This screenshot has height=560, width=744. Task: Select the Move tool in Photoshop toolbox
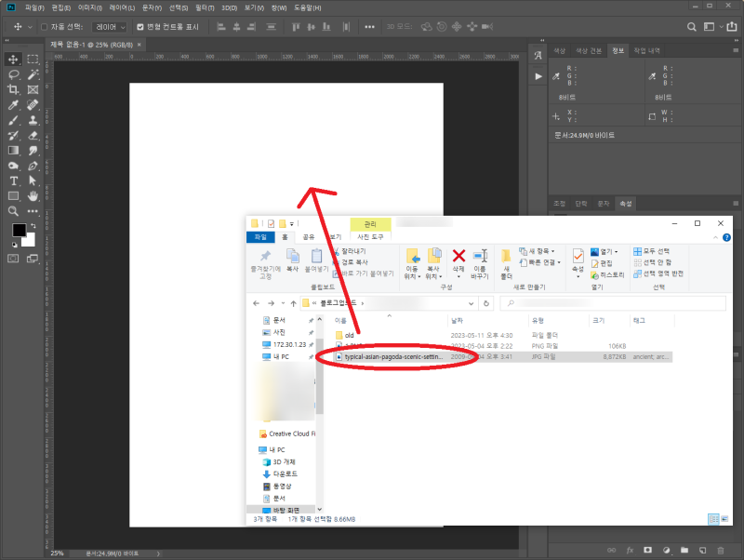click(x=13, y=59)
